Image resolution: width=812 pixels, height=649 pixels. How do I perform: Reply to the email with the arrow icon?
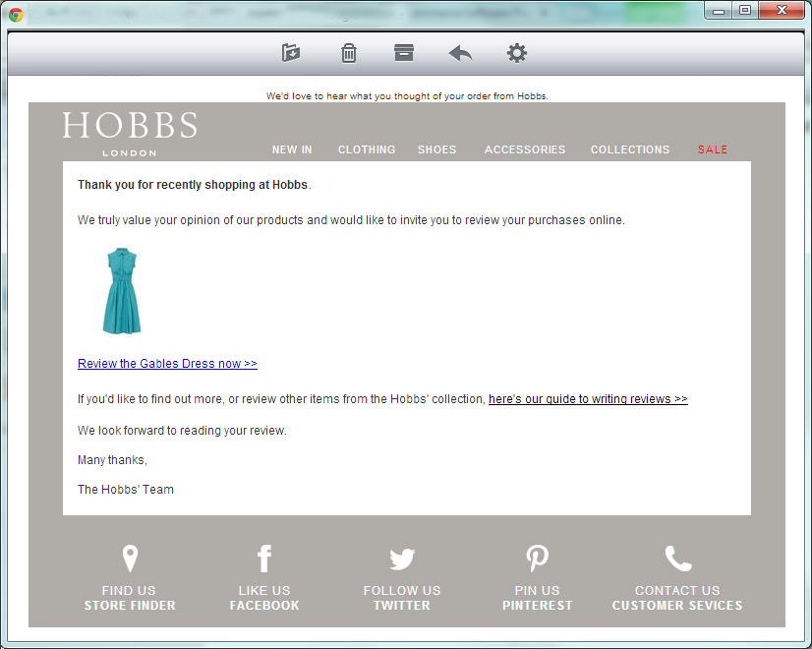pos(460,53)
